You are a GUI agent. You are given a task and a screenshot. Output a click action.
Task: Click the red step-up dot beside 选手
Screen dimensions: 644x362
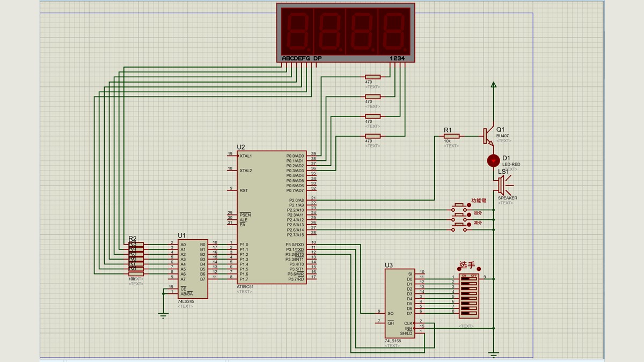[479, 269]
